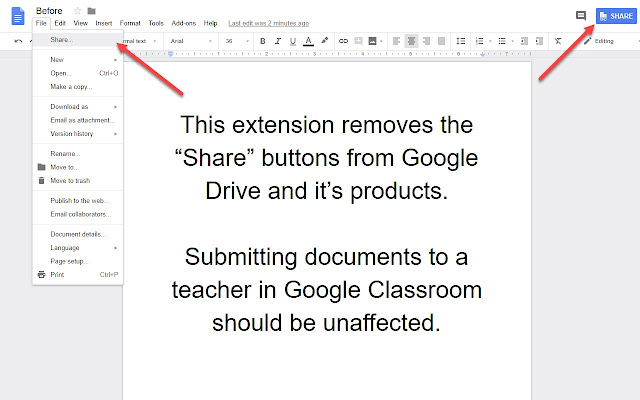
Task: Open the Tools menu
Action: [x=156, y=23]
